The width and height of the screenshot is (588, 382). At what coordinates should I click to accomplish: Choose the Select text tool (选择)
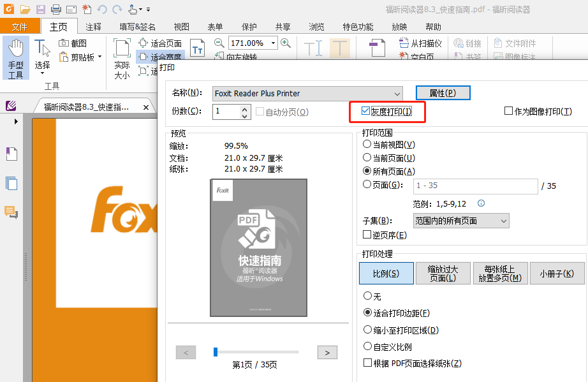(x=42, y=57)
